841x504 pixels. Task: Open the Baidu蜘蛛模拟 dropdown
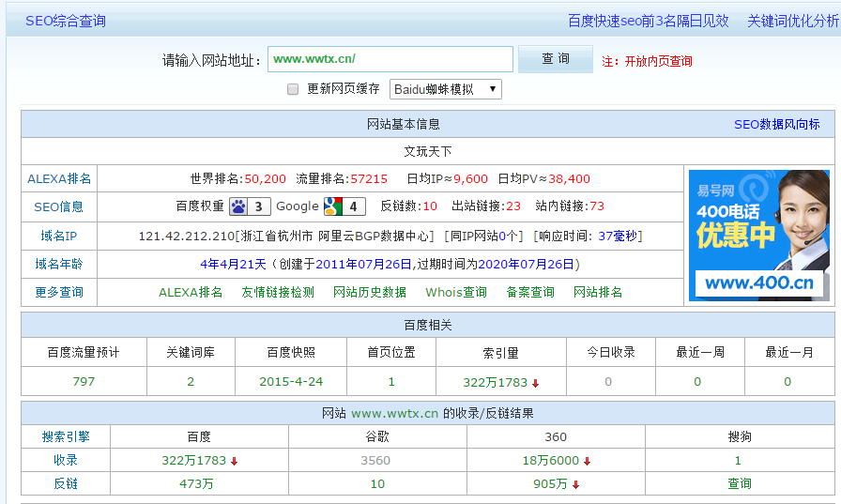446,89
